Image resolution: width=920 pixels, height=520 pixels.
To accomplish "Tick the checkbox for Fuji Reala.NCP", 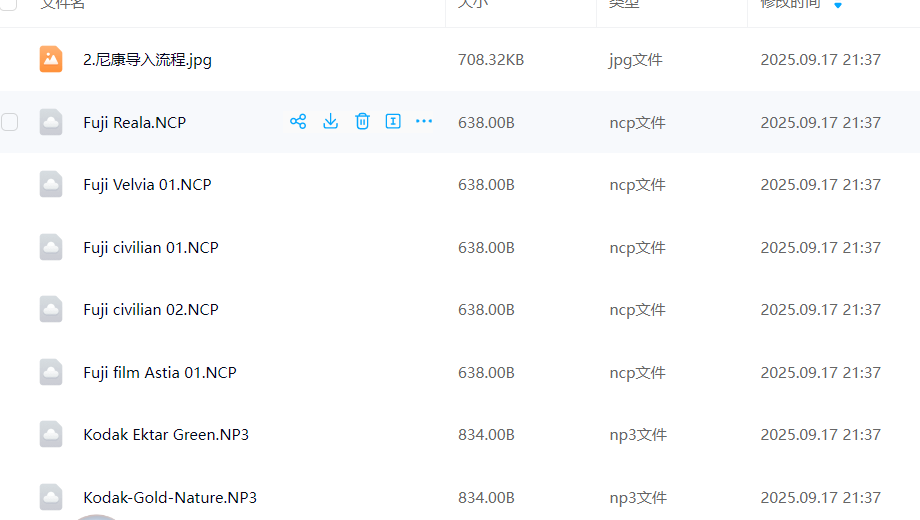I will [10, 122].
